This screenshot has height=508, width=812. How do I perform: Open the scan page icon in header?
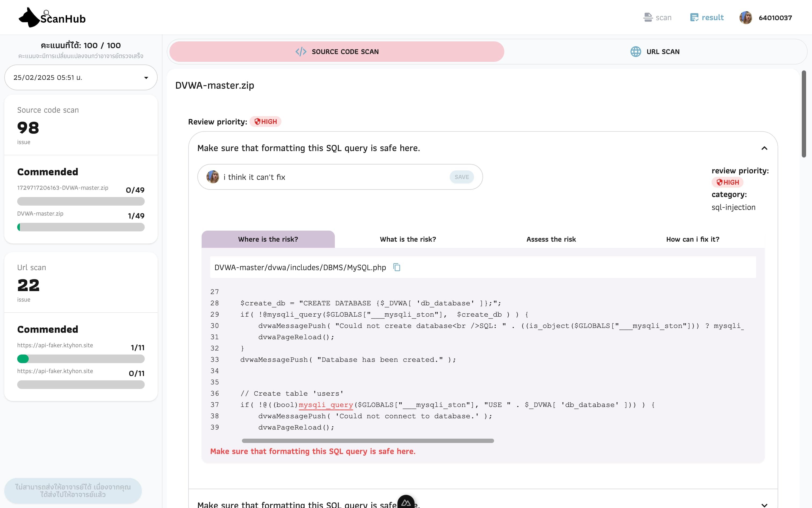[648, 17]
